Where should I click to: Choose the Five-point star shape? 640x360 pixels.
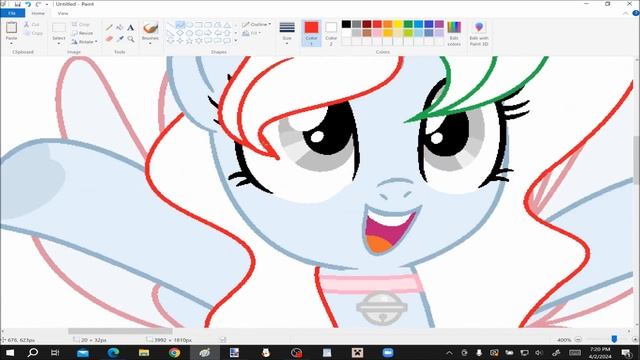[x=189, y=41]
